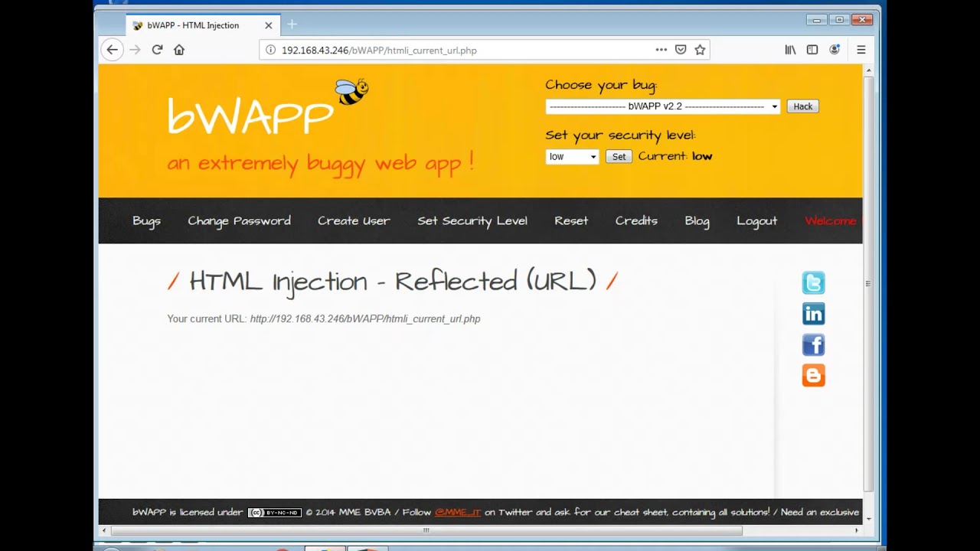Open Change Password menu item
This screenshot has height=551, width=980.
pyautogui.click(x=239, y=220)
